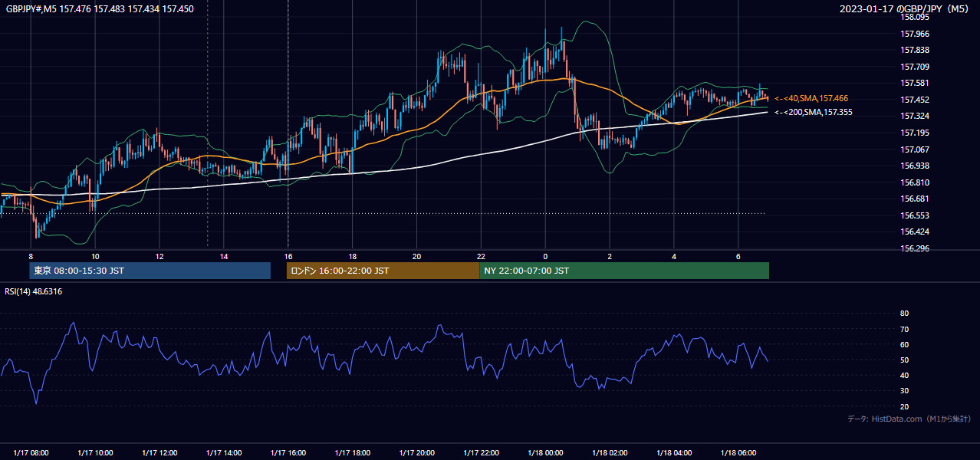980x460 pixels.
Task: Click price level 156.553 on the axis
Action: (x=915, y=215)
